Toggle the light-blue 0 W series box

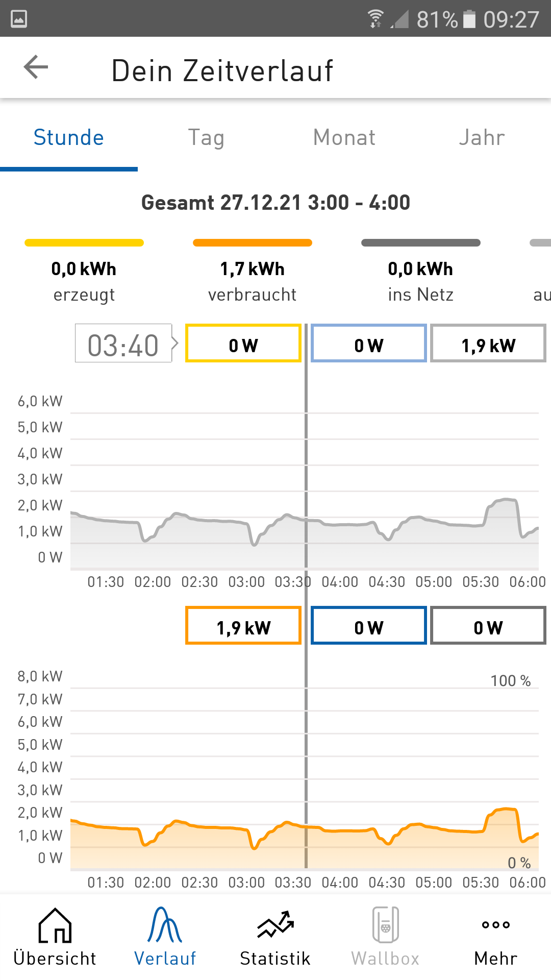(369, 343)
